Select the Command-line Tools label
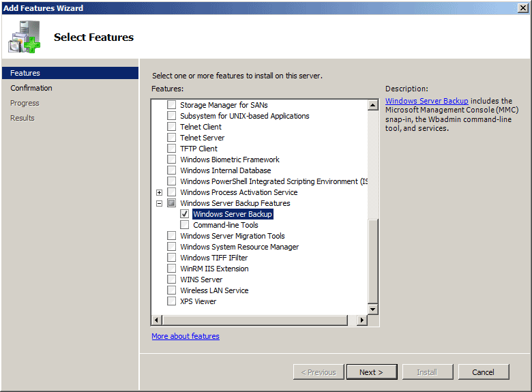Screen dimensions: 532x392 pyautogui.click(x=226, y=225)
